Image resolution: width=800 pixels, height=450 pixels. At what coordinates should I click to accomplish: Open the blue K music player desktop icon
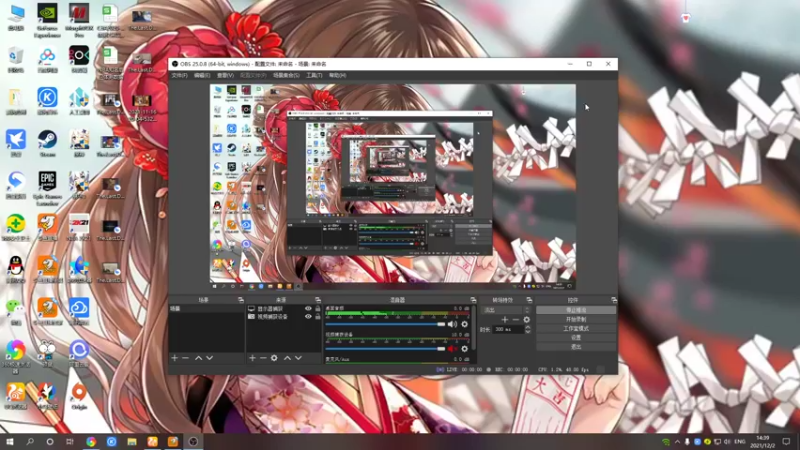click(47, 101)
